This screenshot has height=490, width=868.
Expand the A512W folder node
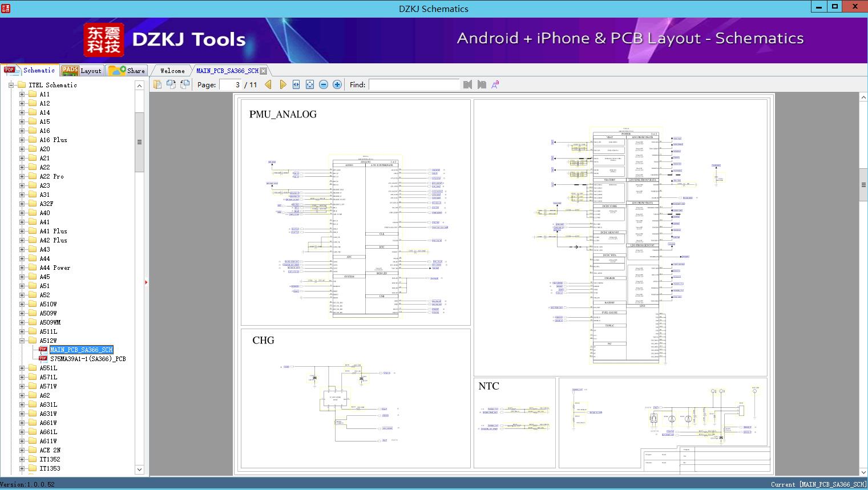tap(23, 340)
